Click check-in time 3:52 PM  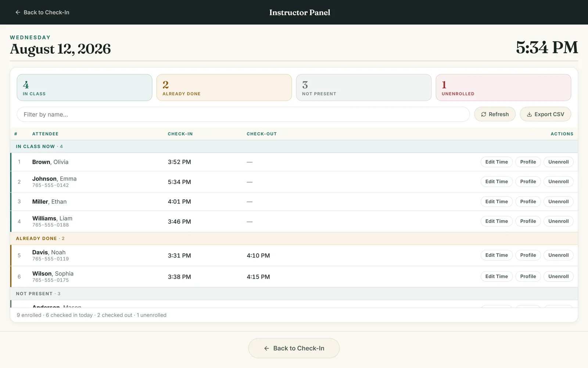coord(179,162)
